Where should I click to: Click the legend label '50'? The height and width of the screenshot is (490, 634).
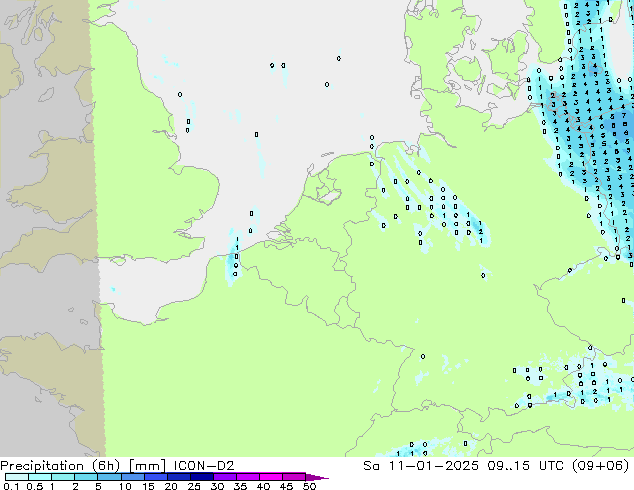click(x=309, y=486)
